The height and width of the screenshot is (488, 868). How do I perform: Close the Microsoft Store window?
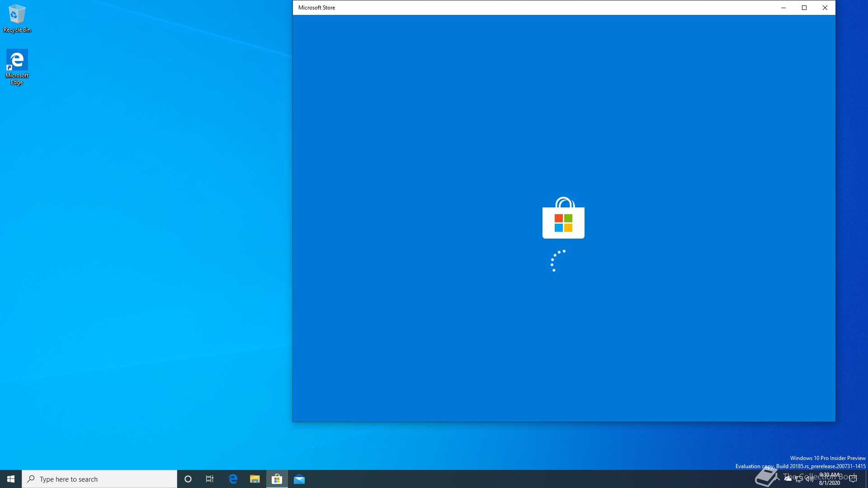825,8
